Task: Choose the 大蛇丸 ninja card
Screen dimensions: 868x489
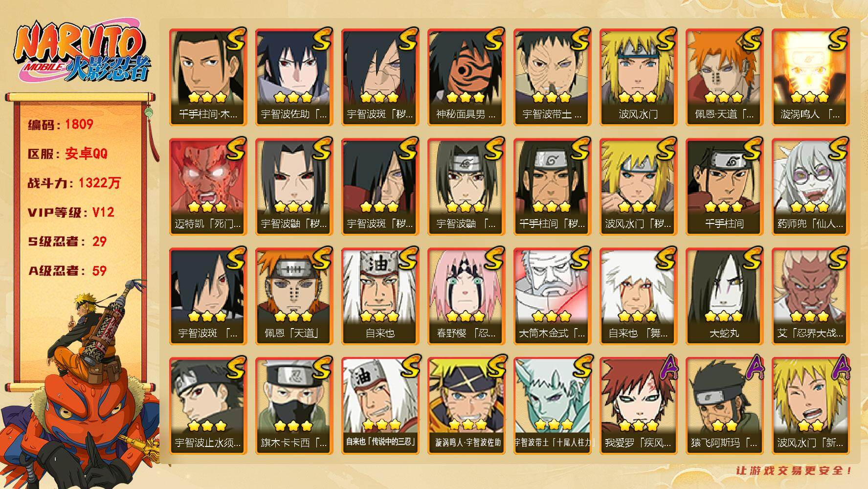Action: point(724,296)
